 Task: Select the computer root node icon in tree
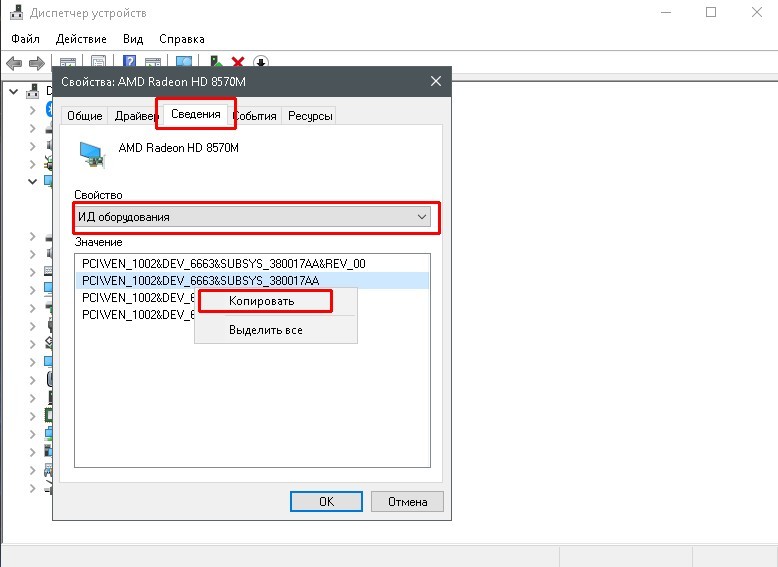33,91
